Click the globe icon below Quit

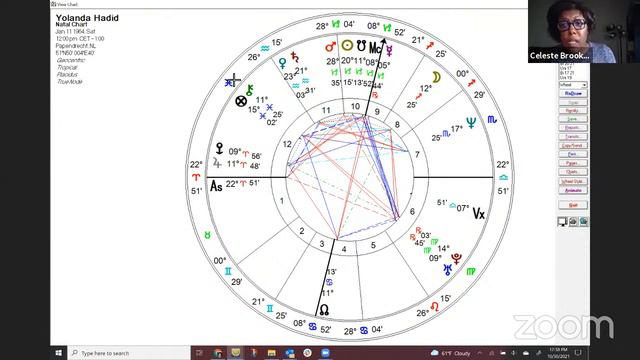[584, 221]
